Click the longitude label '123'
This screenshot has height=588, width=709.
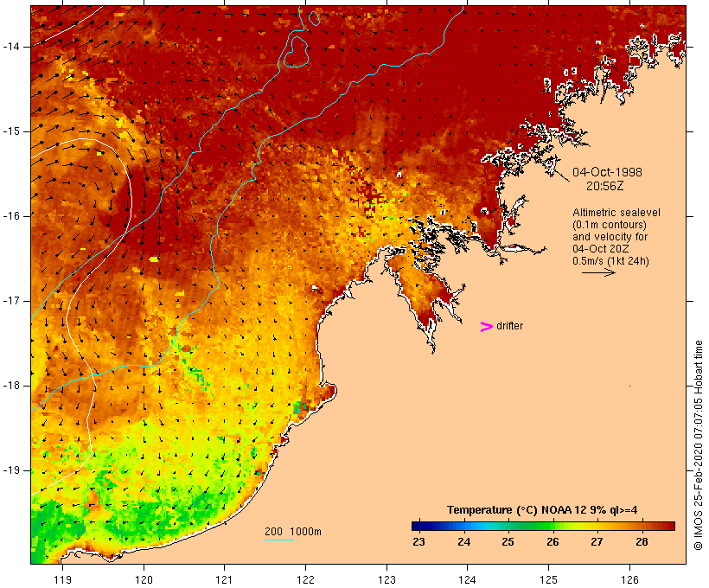[x=386, y=579]
